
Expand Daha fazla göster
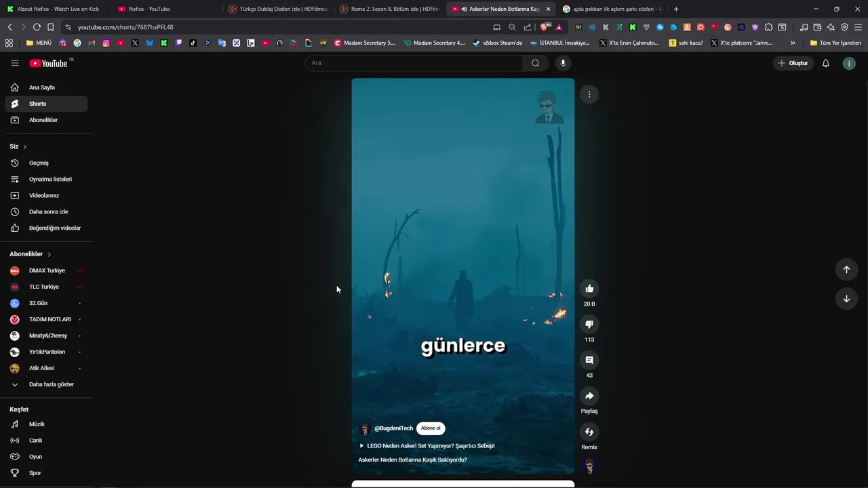click(x=46, y=384)
